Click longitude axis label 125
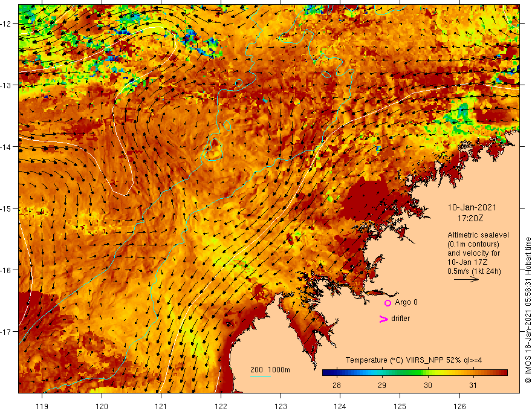Viewport: 532px width, 411px height. click(400, 406)
